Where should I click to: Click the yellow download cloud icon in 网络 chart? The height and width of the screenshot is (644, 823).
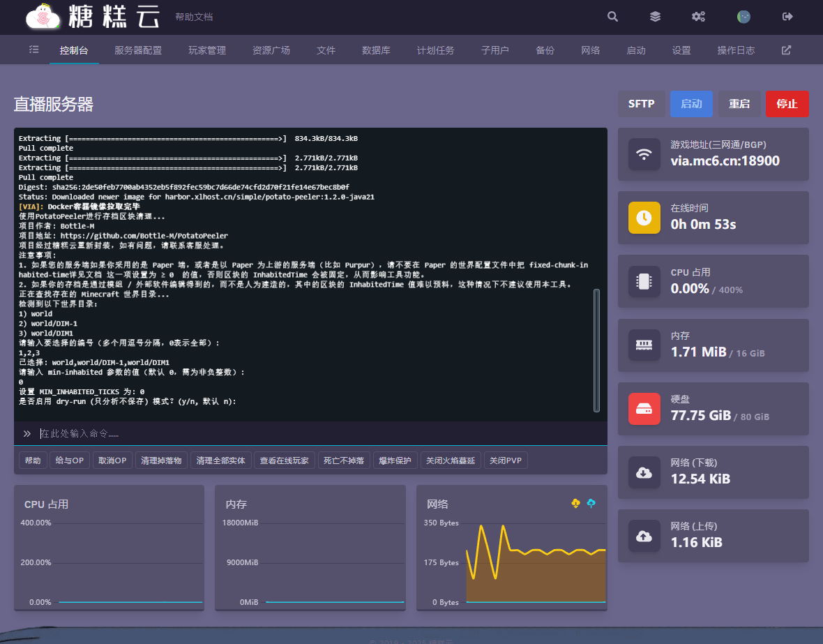point(575,503)
